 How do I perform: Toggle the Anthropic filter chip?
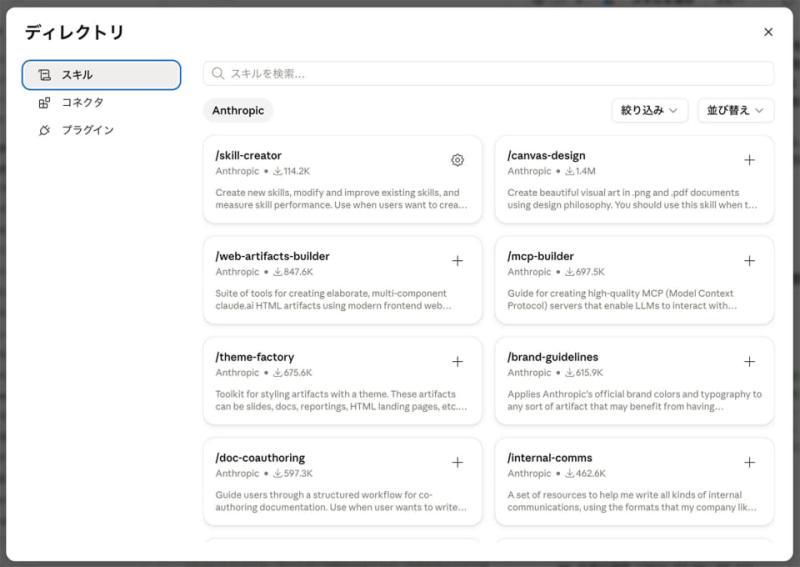(x=238, y=110)
